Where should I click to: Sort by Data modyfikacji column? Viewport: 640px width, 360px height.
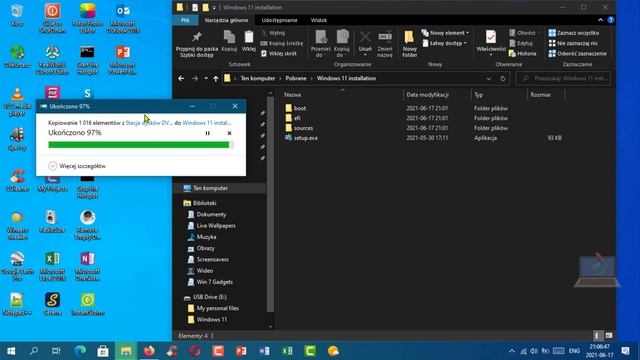pos(427,95)
